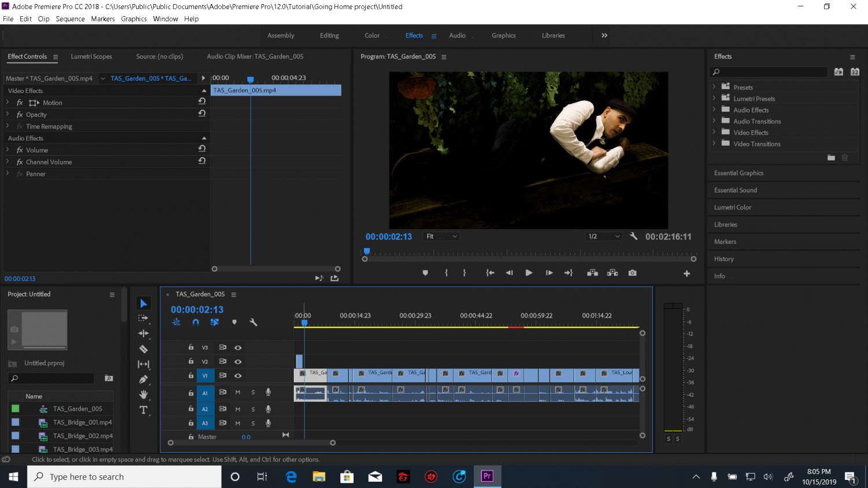868x488 pixels.
Task: Open timeline display settings wrench
Action: tap(253, 322)
